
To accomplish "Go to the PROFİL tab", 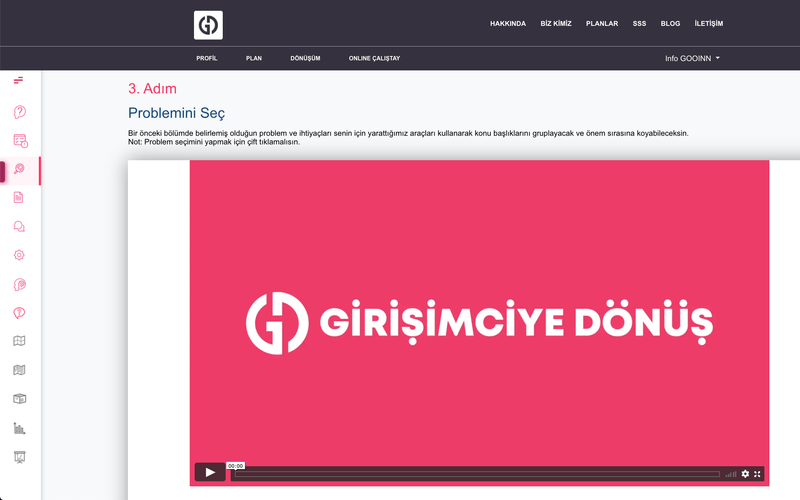I will [x=207, y=58].
